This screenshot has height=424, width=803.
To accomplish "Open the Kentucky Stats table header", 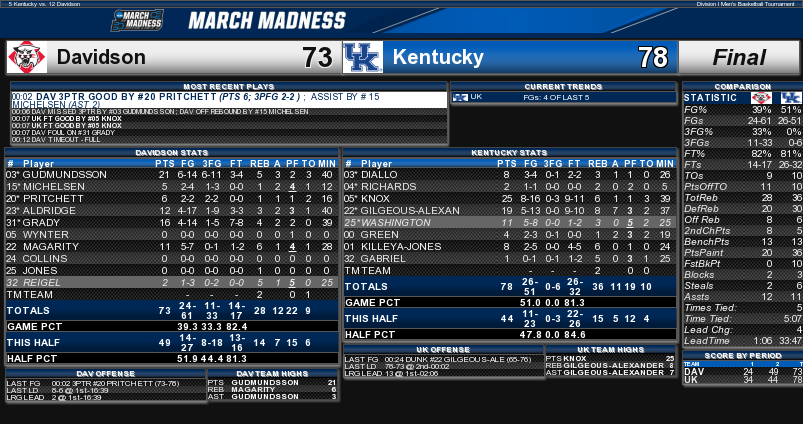I will pos(509,153).
